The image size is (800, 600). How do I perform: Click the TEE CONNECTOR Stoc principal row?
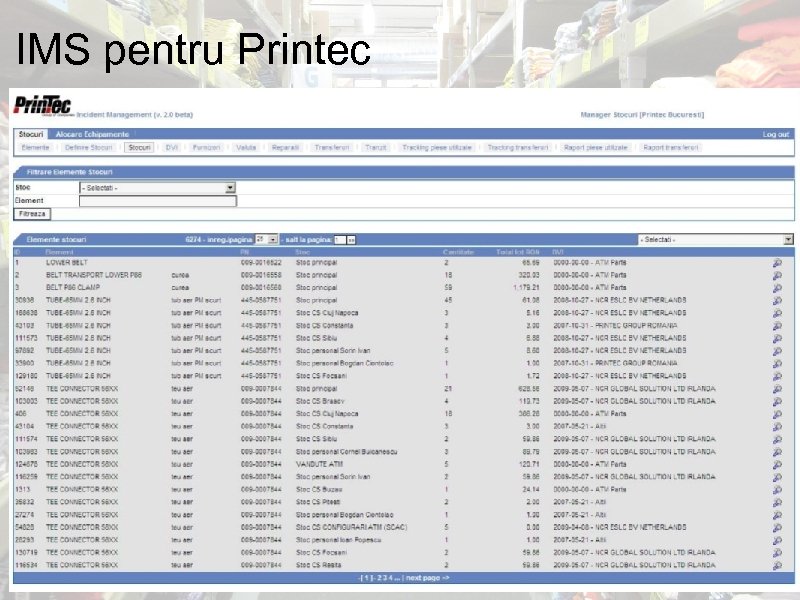tap(403, 389)
